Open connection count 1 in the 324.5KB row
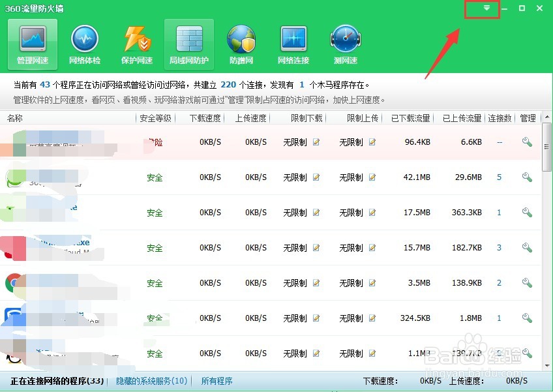553x392 pixels. pos(499,318)
